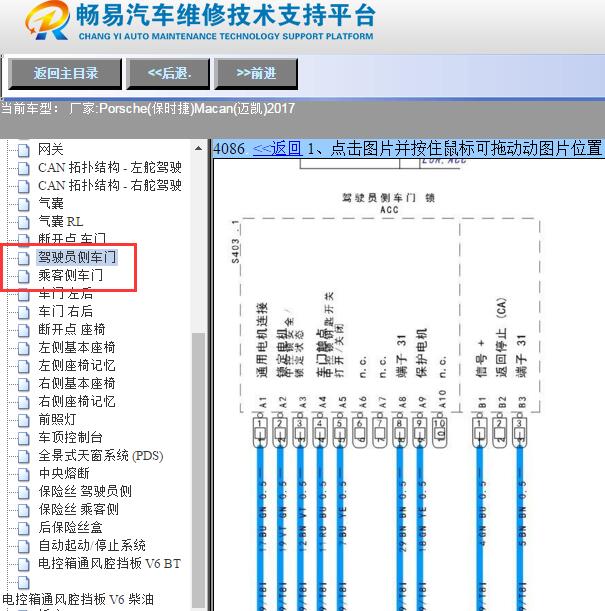605x611 pixels.
Task: Open the 前照灯 diagram
Action: (57, 419)
